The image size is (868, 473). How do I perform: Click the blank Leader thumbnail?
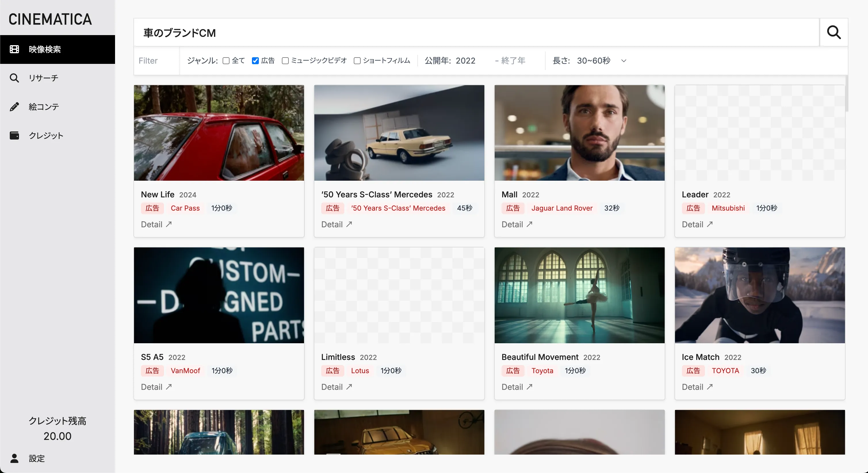(760, 133)
